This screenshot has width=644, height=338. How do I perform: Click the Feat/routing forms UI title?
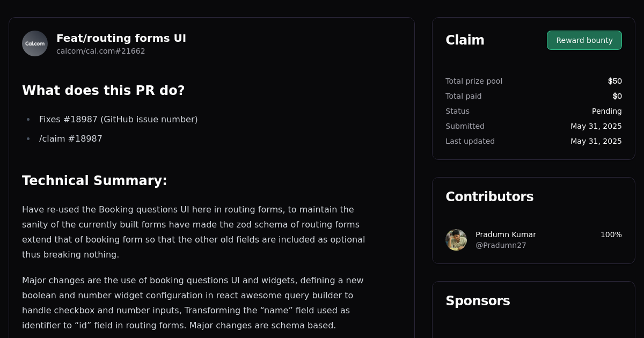tap(121, 38)
